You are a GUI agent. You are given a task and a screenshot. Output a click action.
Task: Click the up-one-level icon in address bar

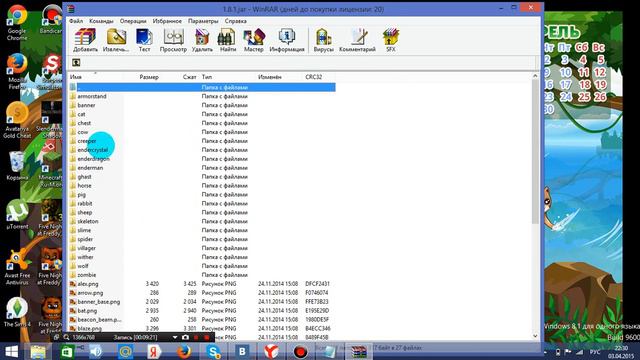point(76,62)
